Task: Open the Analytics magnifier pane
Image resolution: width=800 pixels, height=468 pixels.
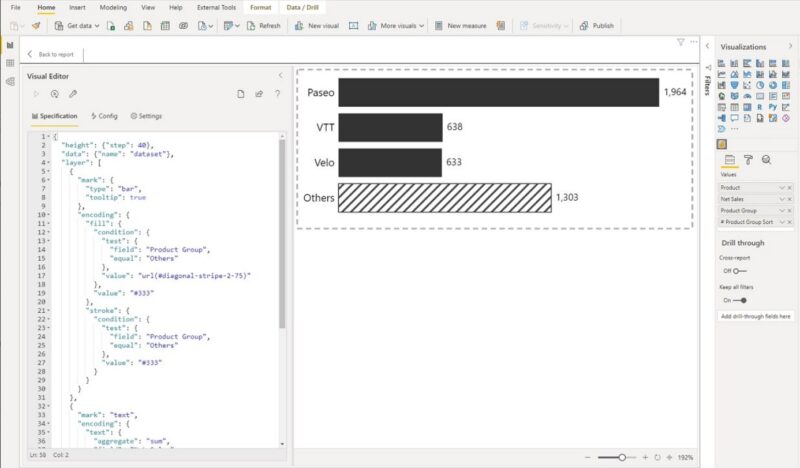Action: pos(766,159)
